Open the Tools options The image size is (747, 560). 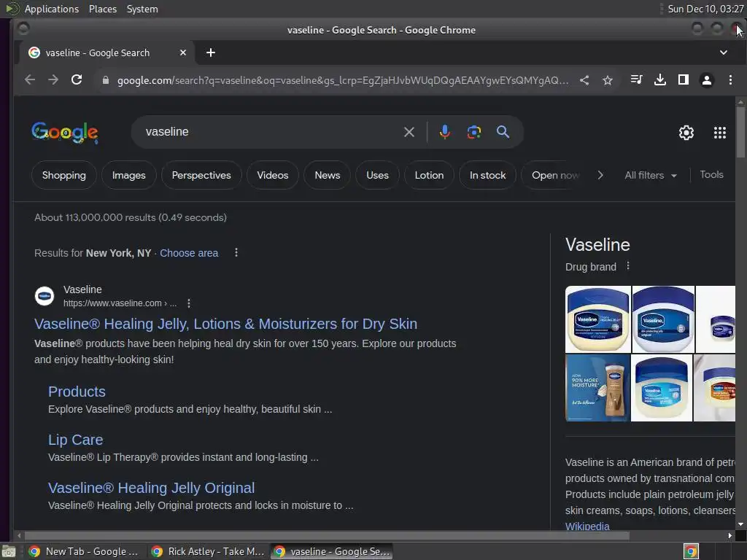pos(711,175)
